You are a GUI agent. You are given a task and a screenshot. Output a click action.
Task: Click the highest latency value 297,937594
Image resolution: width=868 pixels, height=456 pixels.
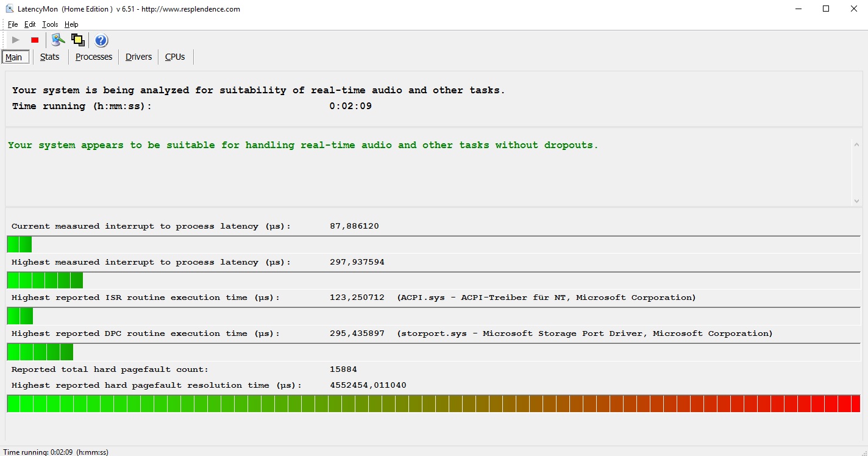tap(357, 262)
